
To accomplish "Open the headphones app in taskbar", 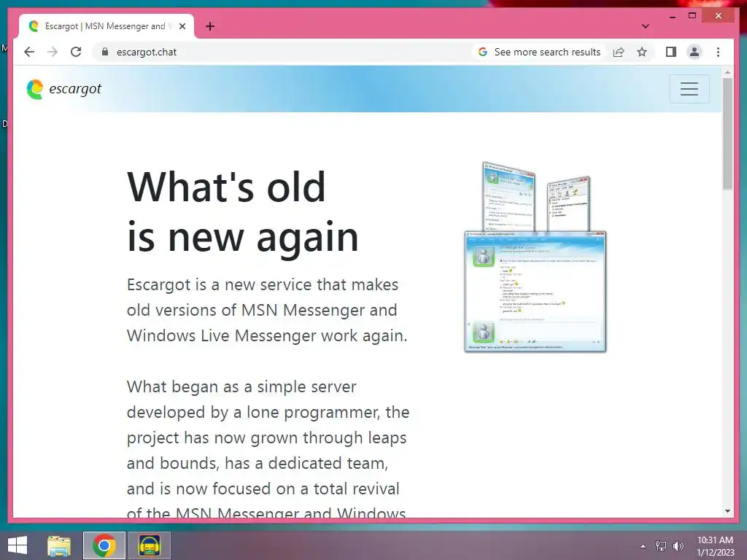I will (149, 545).
